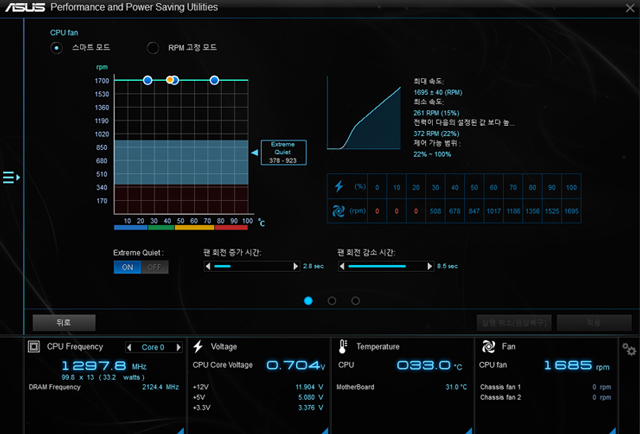Turn Extreme Quiet OFF
640x434 pixels.
pos(154,267)
